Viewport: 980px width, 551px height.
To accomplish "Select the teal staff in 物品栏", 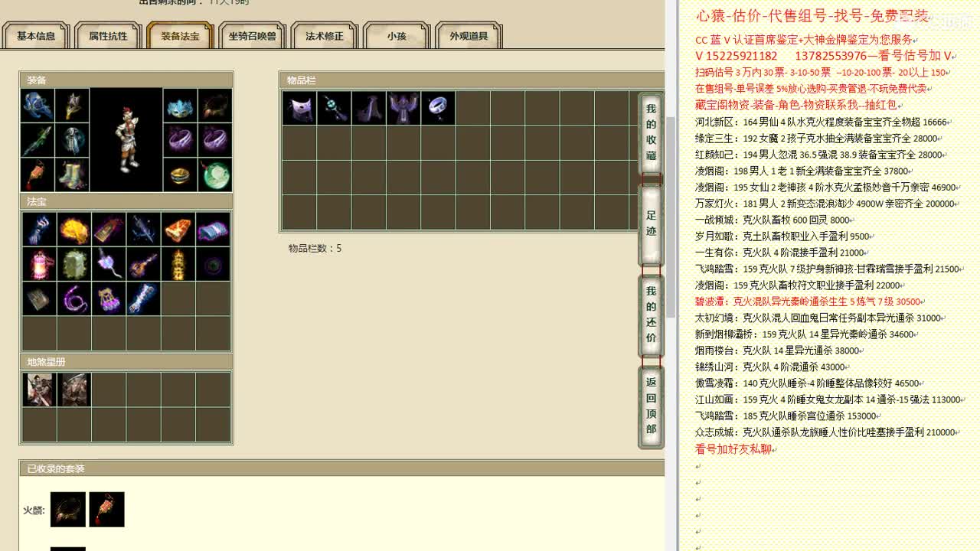I will click(x=334, y=108).
